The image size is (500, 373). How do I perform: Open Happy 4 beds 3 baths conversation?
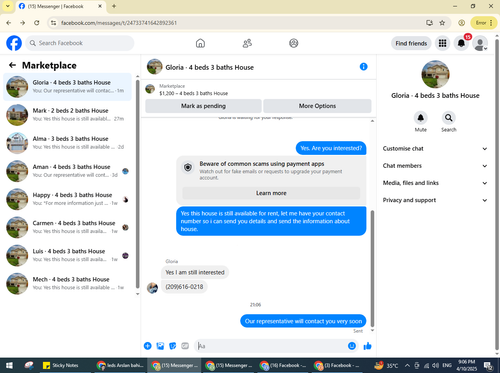(x=67, y=199)
